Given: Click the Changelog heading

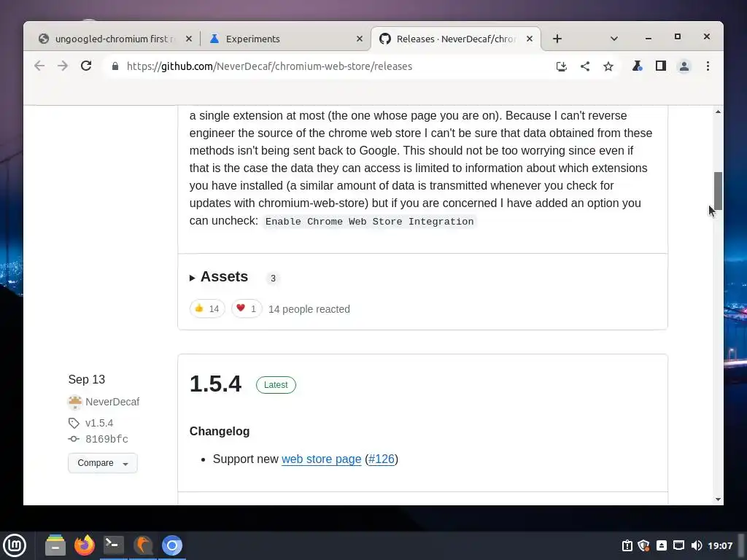Looking at the screenshot, I should pos(220,432).
